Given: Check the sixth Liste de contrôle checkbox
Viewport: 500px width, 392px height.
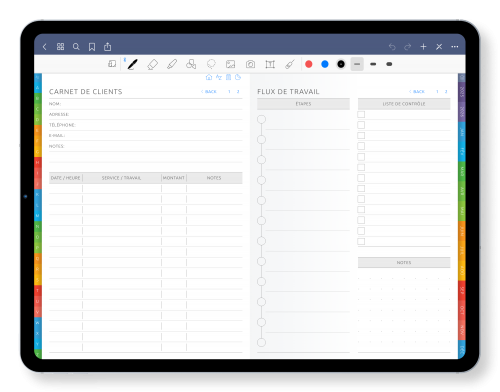Looking at the screenshot, I should (x=361, y=167).
